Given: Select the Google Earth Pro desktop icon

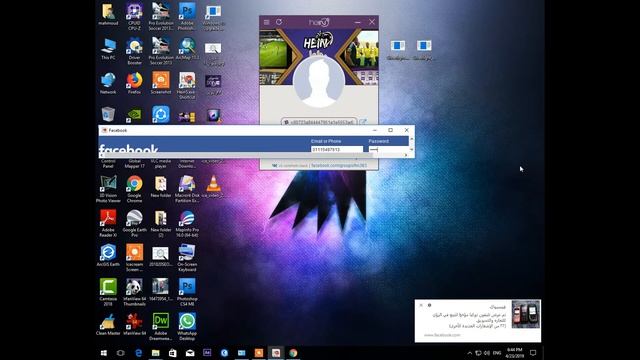Looking at the screenshot, I should 134,224.
